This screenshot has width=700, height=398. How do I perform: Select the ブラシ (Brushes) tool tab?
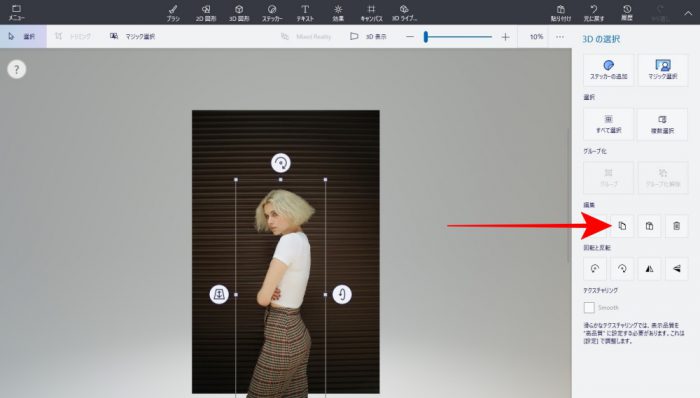point(173,12)
